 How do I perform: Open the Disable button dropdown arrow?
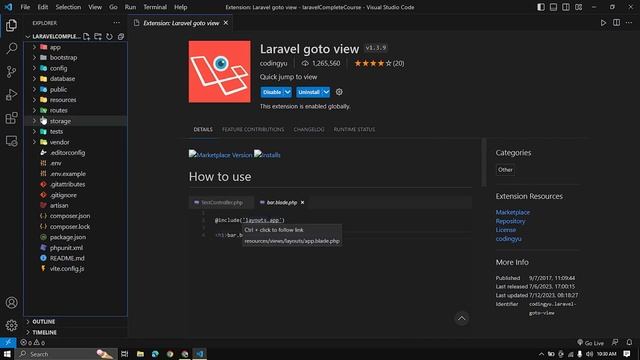click(288, 92)
